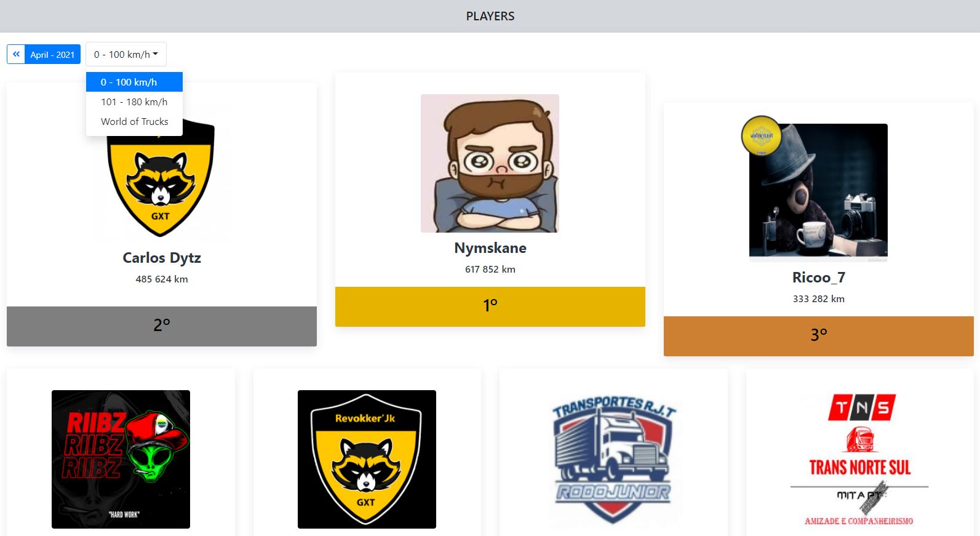Click the gray 2º rank bar
The width and height of the screenshot is (980, 536).
(162, 326)
